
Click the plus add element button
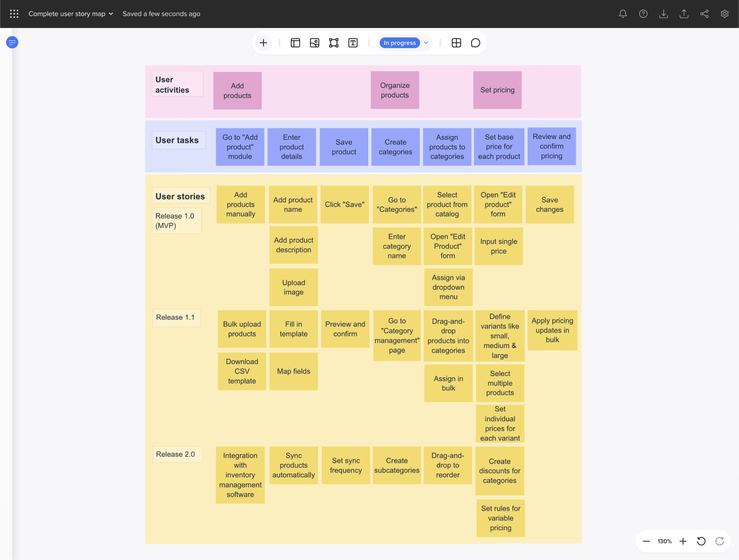click(263, 43)
